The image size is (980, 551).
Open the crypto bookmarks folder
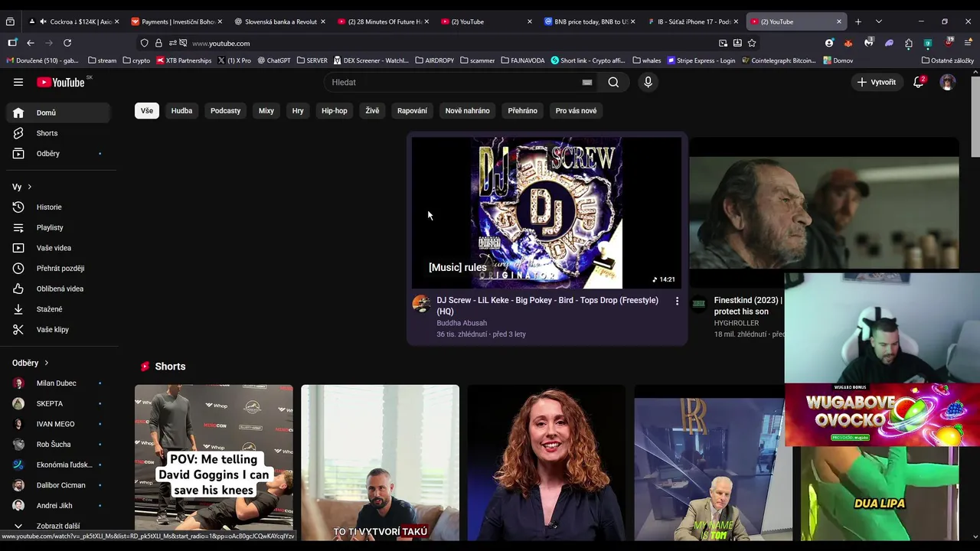pos(136,60)
